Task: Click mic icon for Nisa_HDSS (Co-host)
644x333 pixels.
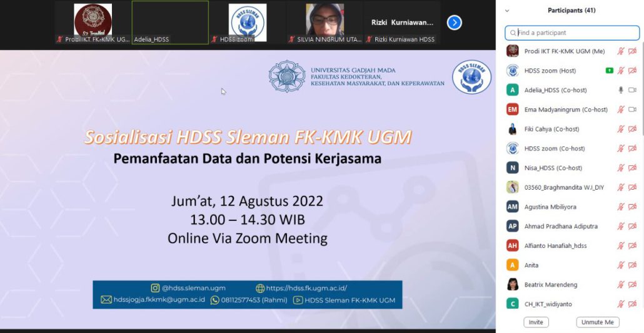Action: pos(621,168)
